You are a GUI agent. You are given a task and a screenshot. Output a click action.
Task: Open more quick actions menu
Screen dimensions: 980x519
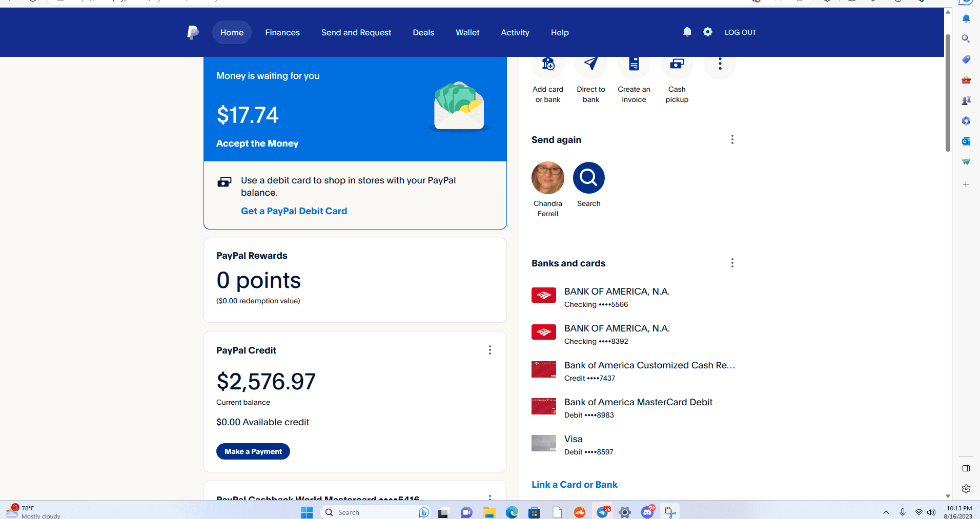pyautogui.click(x=720, y=64)
